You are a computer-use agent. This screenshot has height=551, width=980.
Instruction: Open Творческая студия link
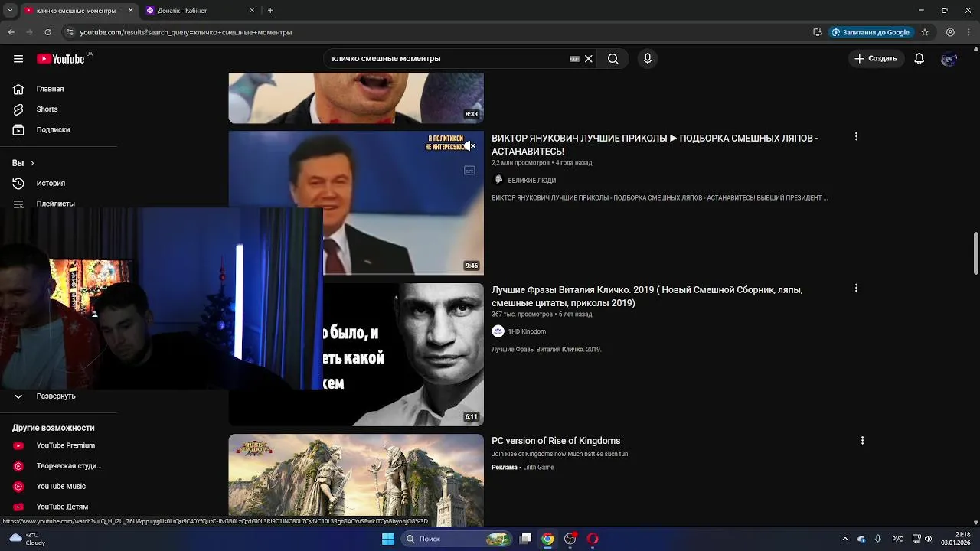coord(69,466)
